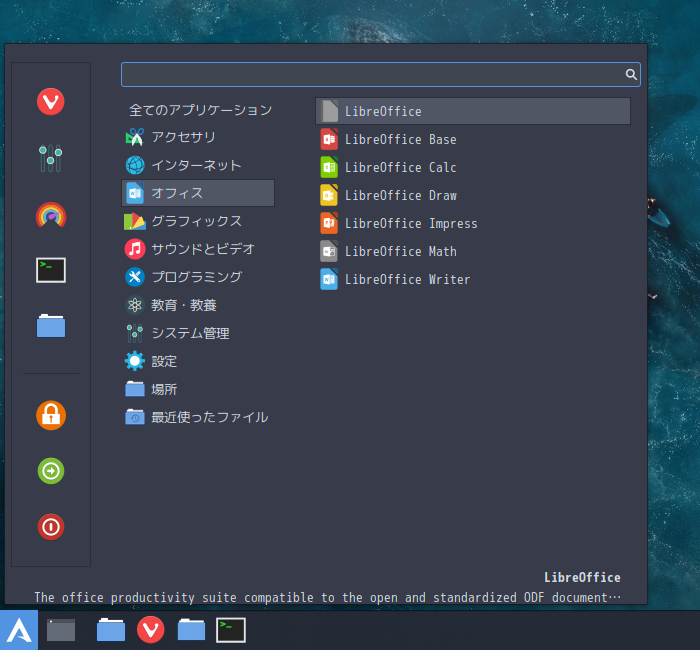Image resolution: width=700 pixels, height=650 pixels.
Task: Select 教育・教養 category
Action: tap(198, 305)
